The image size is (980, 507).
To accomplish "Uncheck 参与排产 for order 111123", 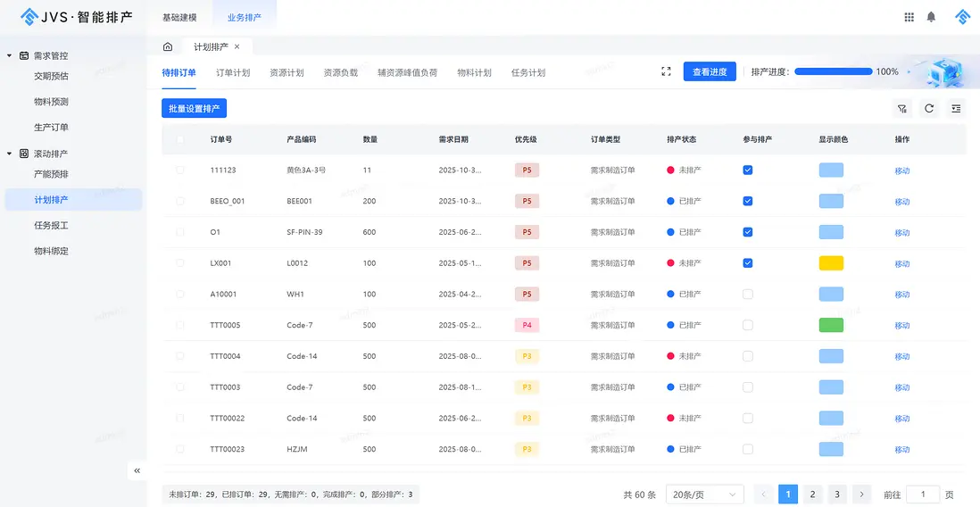I will point(748,170).
